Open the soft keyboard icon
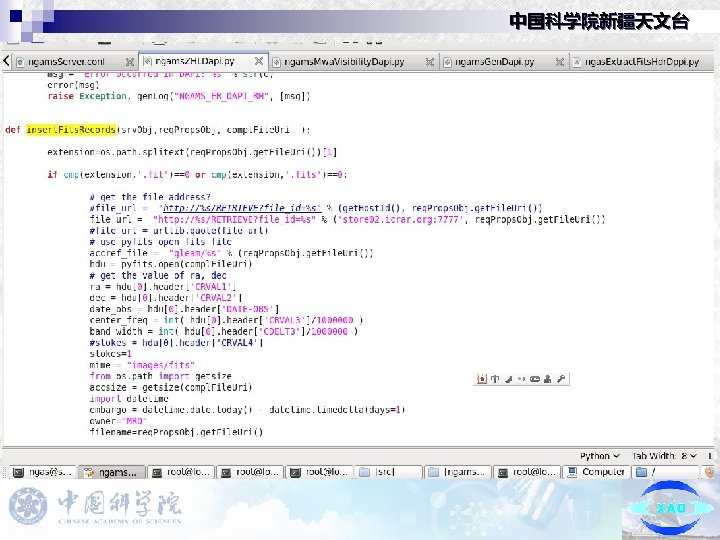This screenshot has width=720, height=540. point(534,379)
